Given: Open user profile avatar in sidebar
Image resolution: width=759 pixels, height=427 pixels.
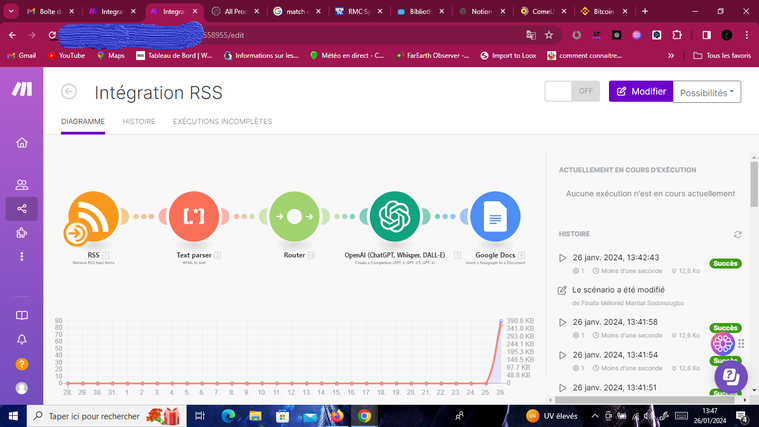Looking at the screenshot, I should [22, 388].
